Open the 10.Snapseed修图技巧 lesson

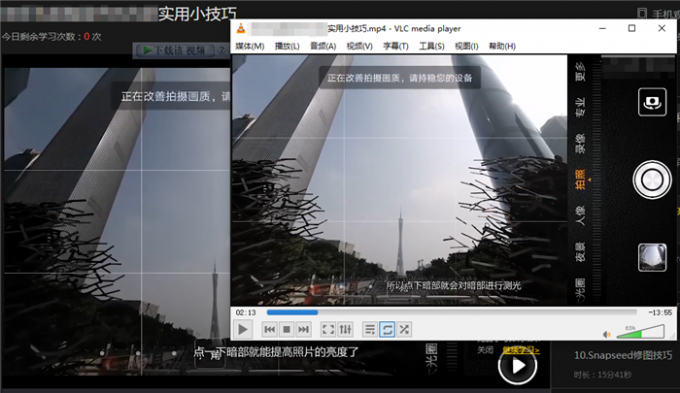(623, 355)
